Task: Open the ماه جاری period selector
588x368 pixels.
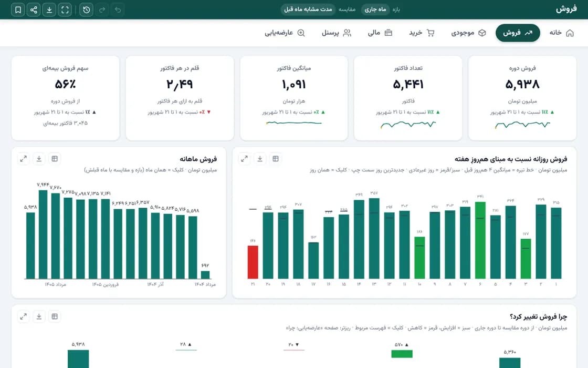Action: [x=375, y=9]
